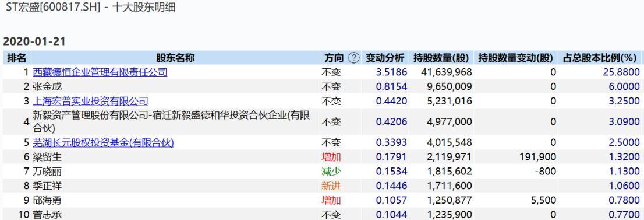Click the holding quantity 1,235,900
The height and width of the screenshot is (220, 644).
[450, 215]
